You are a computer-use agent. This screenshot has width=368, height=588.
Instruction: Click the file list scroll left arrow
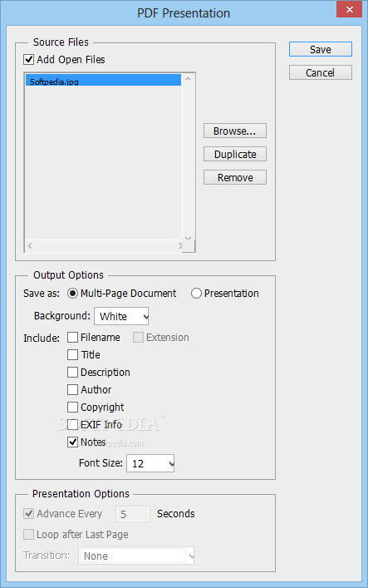click(x=30, y=246)
